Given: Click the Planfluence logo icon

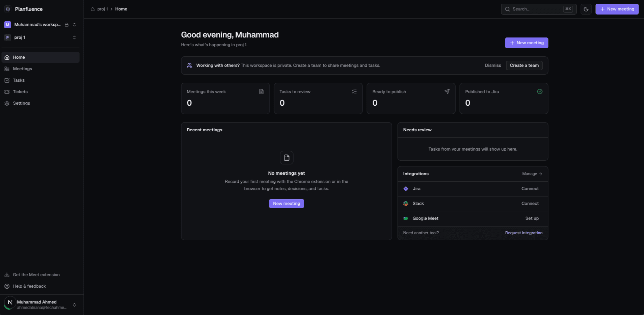Looking at the screenshot, I should [x=8, y=9].
